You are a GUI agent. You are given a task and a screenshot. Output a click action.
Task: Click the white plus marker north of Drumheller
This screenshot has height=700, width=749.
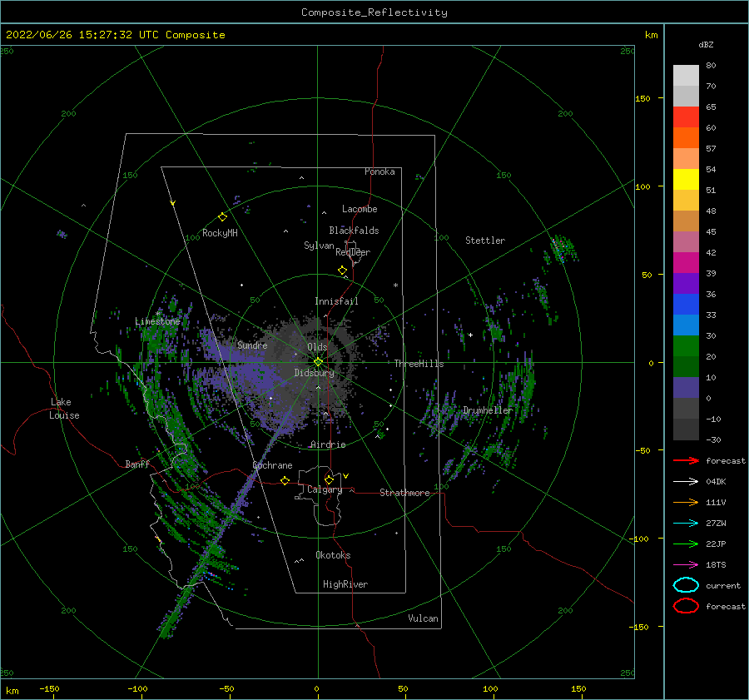click(x=470, y=335)
